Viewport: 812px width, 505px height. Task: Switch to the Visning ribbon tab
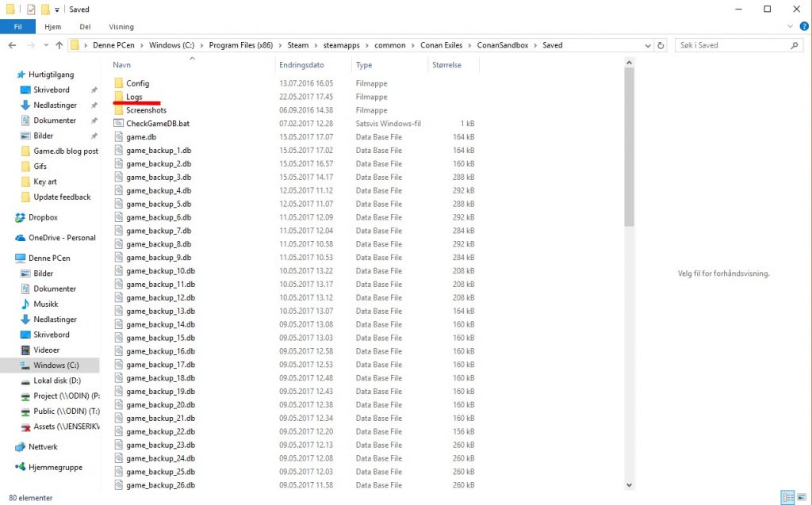pyautogui.click(x=121, y=27)
